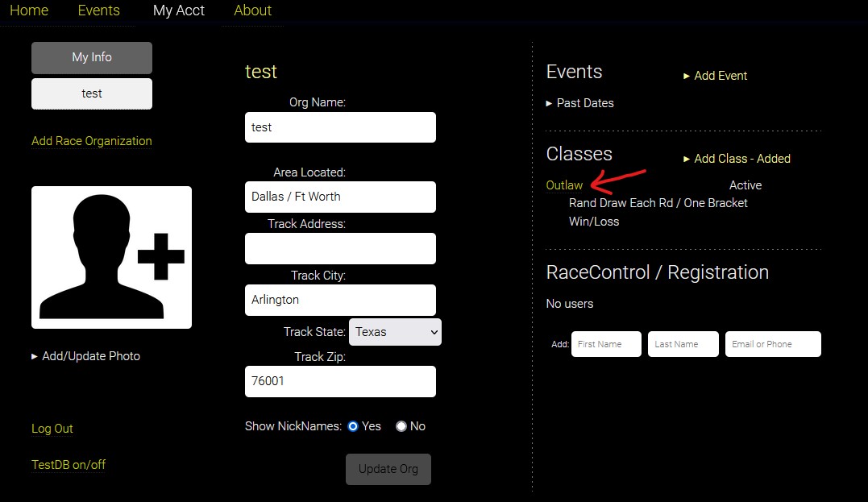Go to the Events menu item
The width and height of the screenshot is (868, 502).
point(98,10)
